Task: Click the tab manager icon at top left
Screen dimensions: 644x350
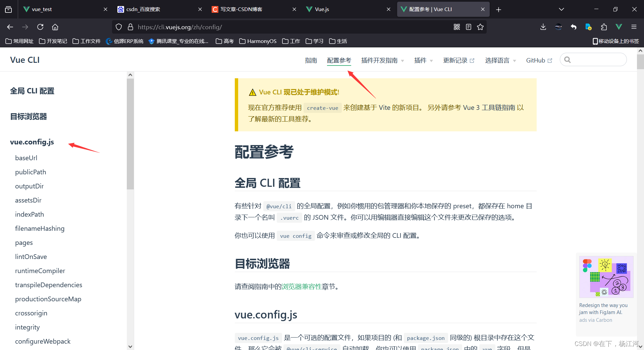Action: [x=8, y=9]
